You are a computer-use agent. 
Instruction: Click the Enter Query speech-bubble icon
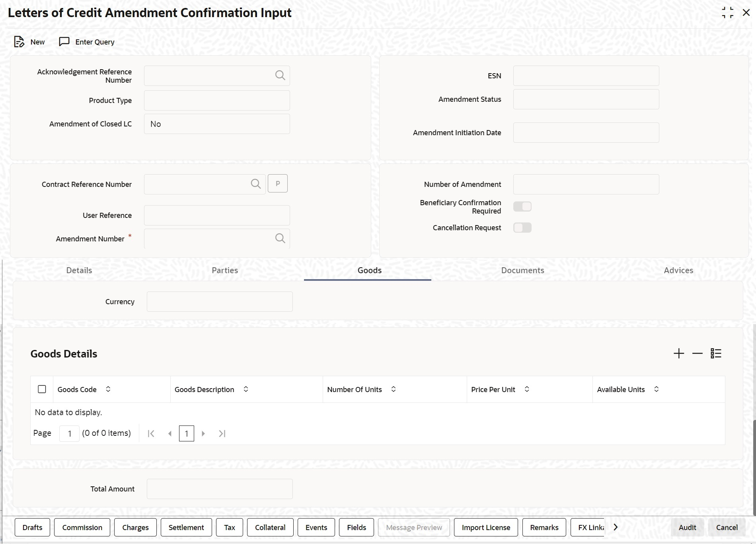tap(64, 42)
